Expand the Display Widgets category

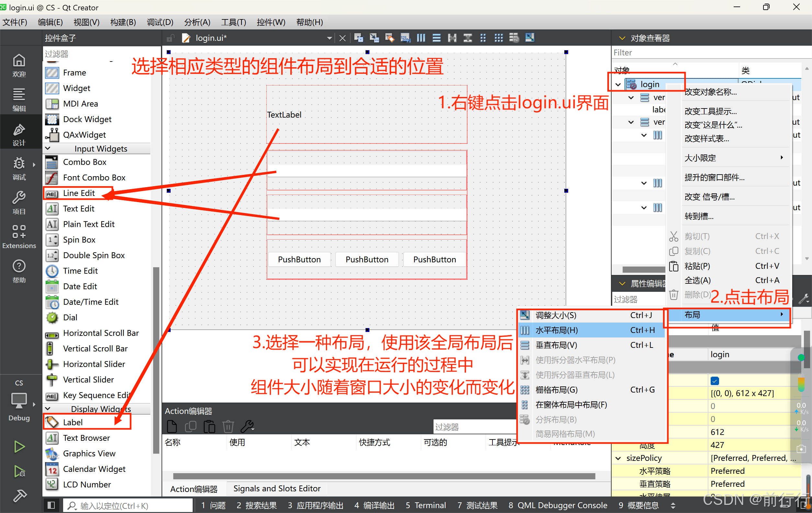(48, 408)
